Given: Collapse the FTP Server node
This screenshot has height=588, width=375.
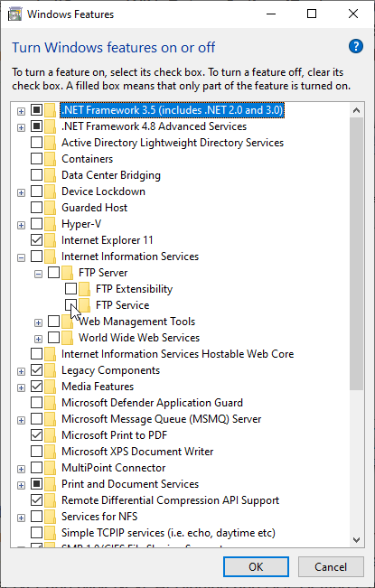Looking at the screenshot, I should (x=38, y=274).
